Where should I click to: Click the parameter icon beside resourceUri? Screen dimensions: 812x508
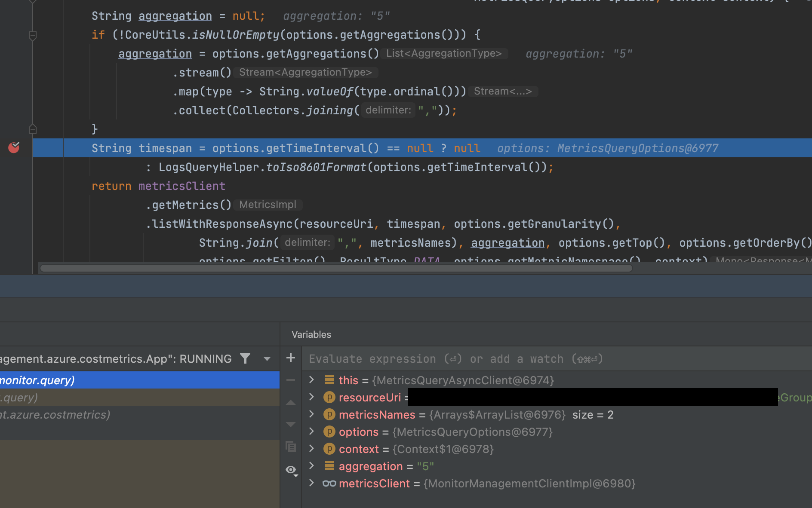click(x=329, y=397)
